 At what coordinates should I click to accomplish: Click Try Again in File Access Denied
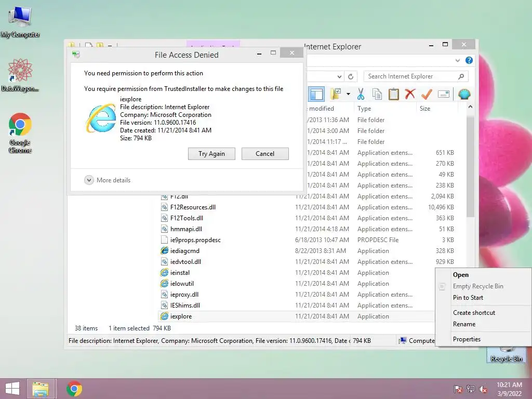212,154
